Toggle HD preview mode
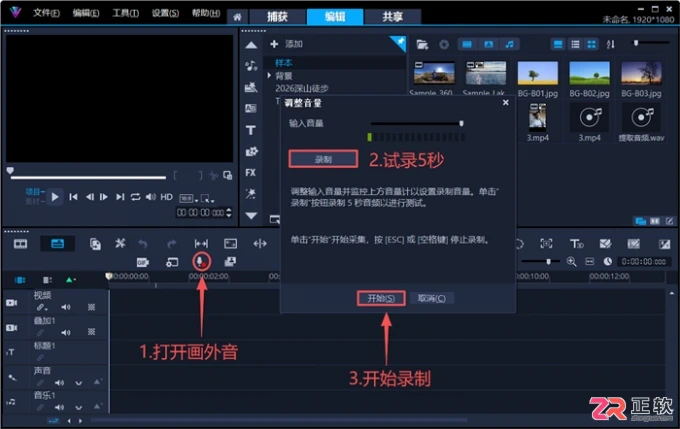Screen dimensions: 680x429 [x=167, y=197]
